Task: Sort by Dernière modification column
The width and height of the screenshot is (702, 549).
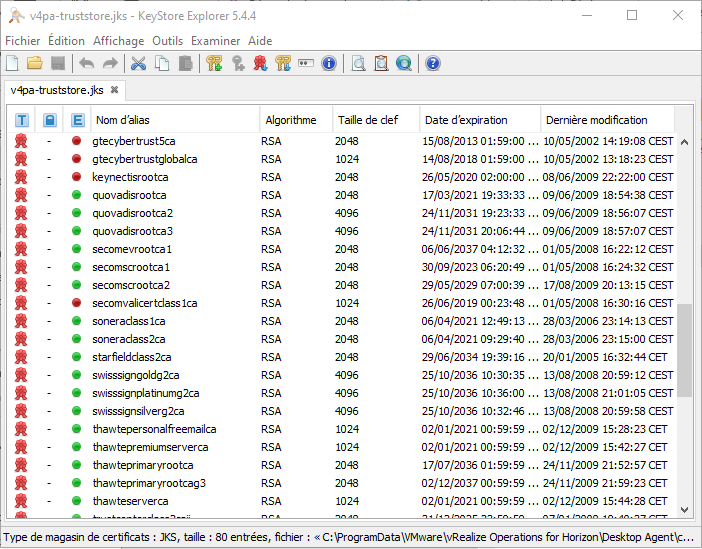Action: coord(608,120)
